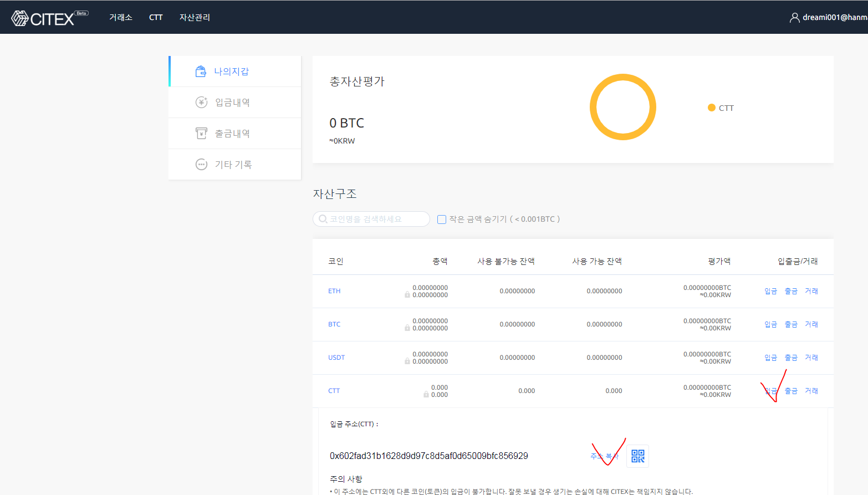868x495 pixels.
Task: Click the 주의 사항 heading
Action: (346, 479)
